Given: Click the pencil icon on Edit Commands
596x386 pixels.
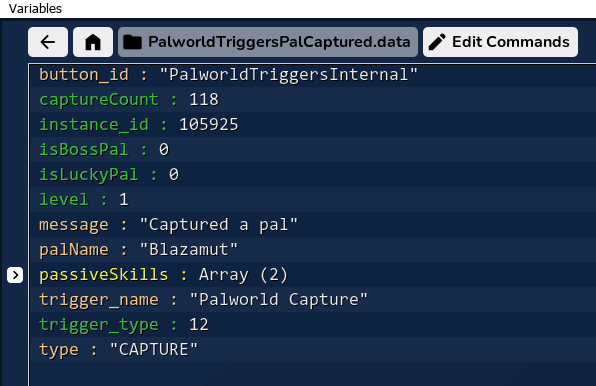Looking at the screenshot, I should click(x=437, y=42).
